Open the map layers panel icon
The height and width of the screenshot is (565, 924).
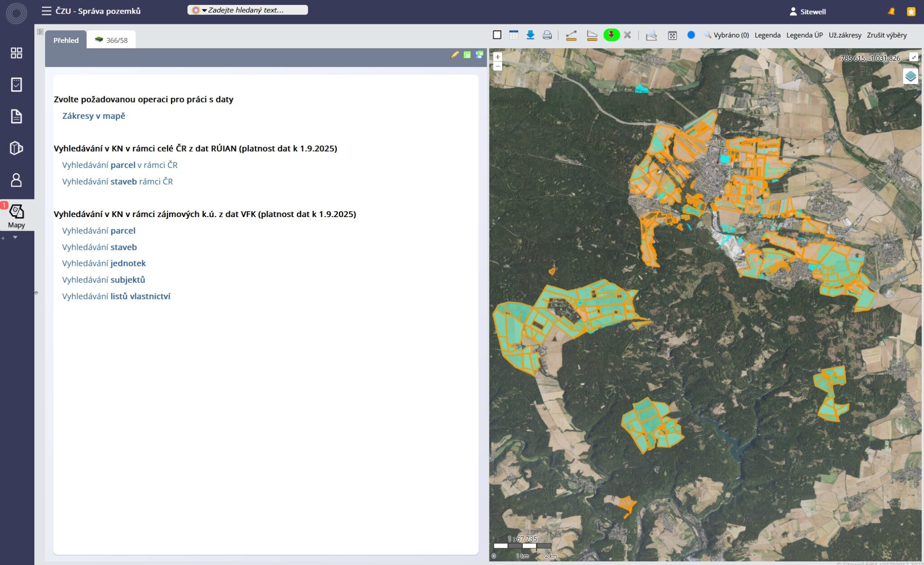910,76
